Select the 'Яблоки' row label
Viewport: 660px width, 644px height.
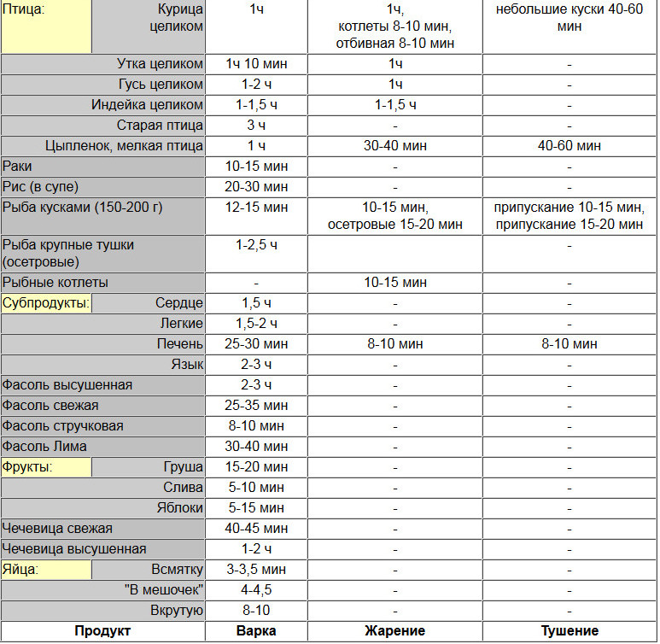[x=102, y=508]
